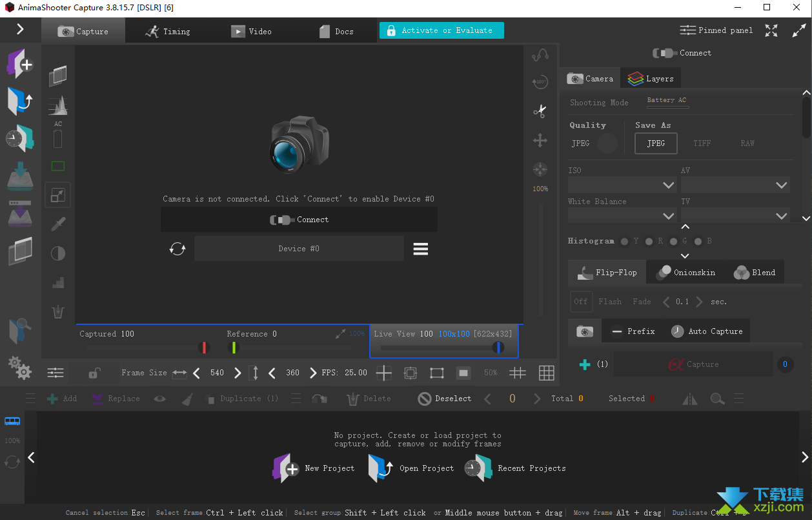Expand the left sidebar with top chevron
Viewport: 812px width, 520px height.
tap(20, 29)
